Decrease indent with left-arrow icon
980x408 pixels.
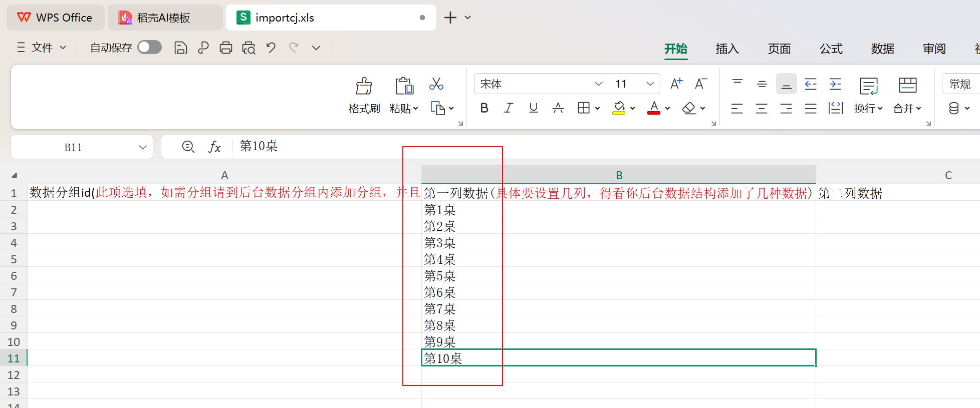pos(811,84)
